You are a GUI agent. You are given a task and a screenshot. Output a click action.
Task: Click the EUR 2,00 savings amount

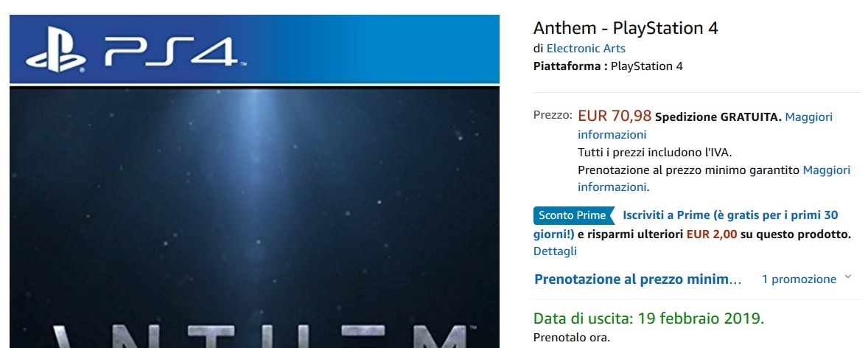(x=711, y=234)
